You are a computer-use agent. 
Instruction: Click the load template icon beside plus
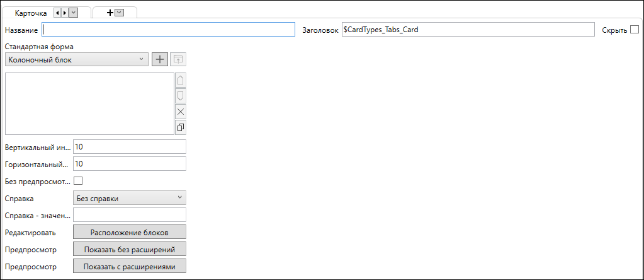178,59
